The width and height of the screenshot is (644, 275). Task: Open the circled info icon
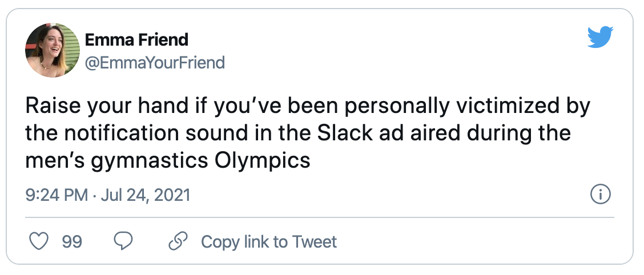599,195
